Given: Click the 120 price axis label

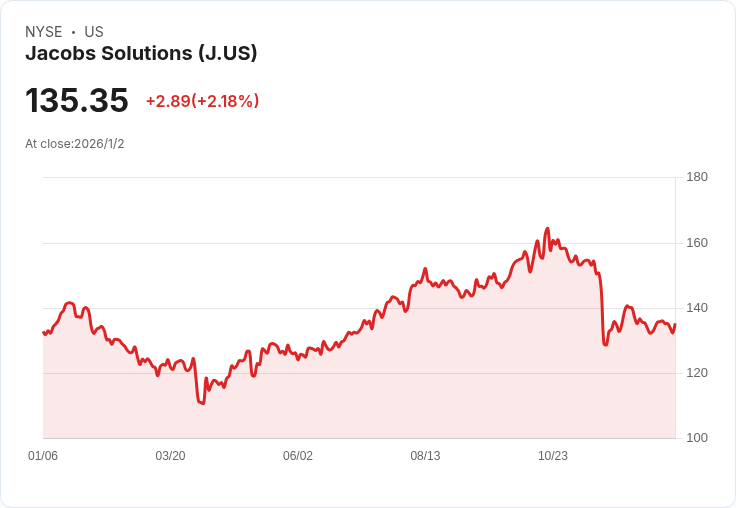Looking at the screenshot, I should 697,373.
